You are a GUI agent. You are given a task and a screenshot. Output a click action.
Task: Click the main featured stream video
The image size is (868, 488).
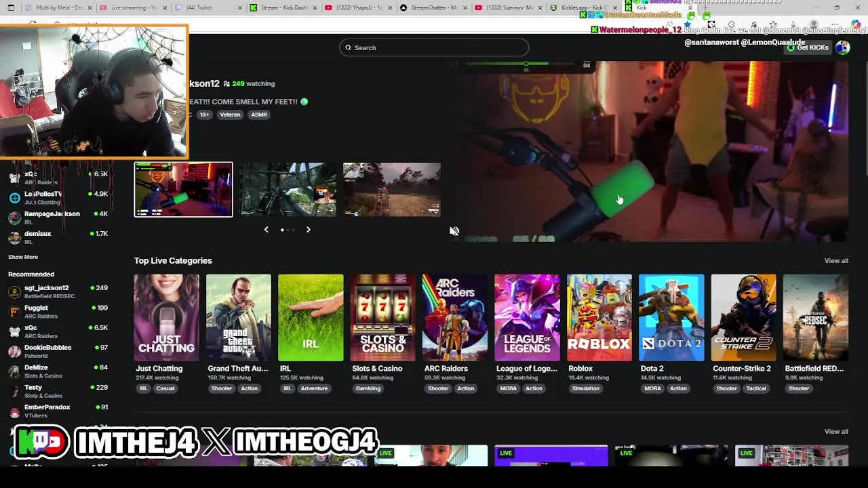click(x=648, y=150)
